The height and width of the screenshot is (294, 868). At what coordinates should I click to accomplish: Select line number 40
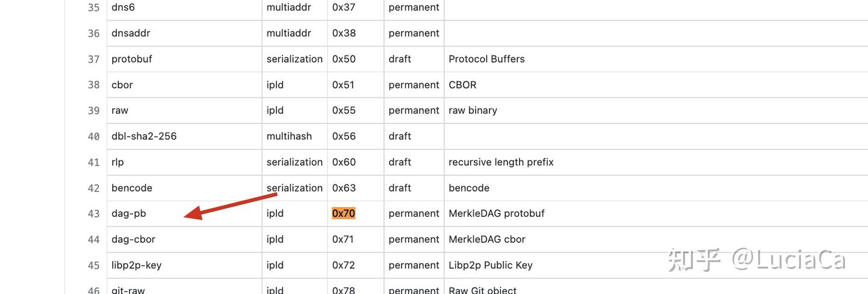[x=93, y=137]
